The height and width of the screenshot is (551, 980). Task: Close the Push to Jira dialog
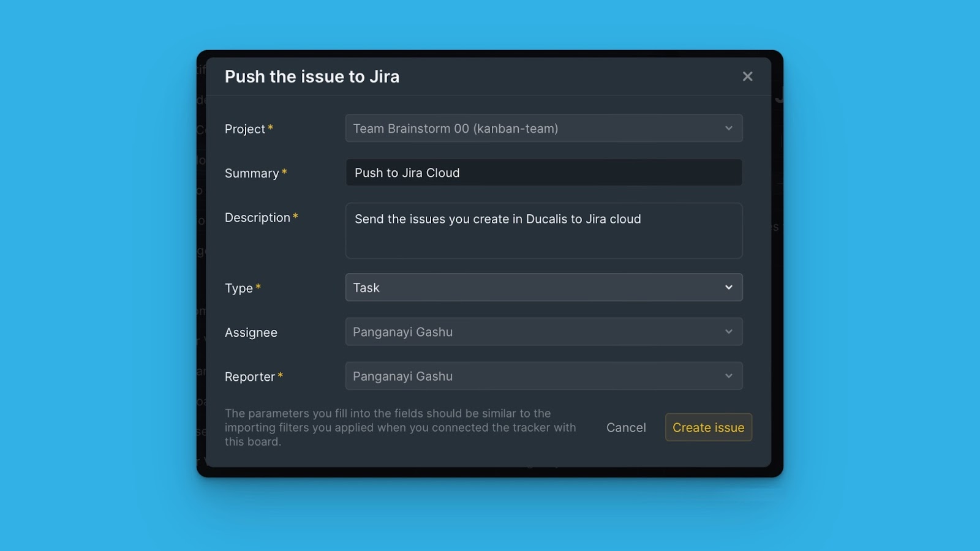pos(747,77)
